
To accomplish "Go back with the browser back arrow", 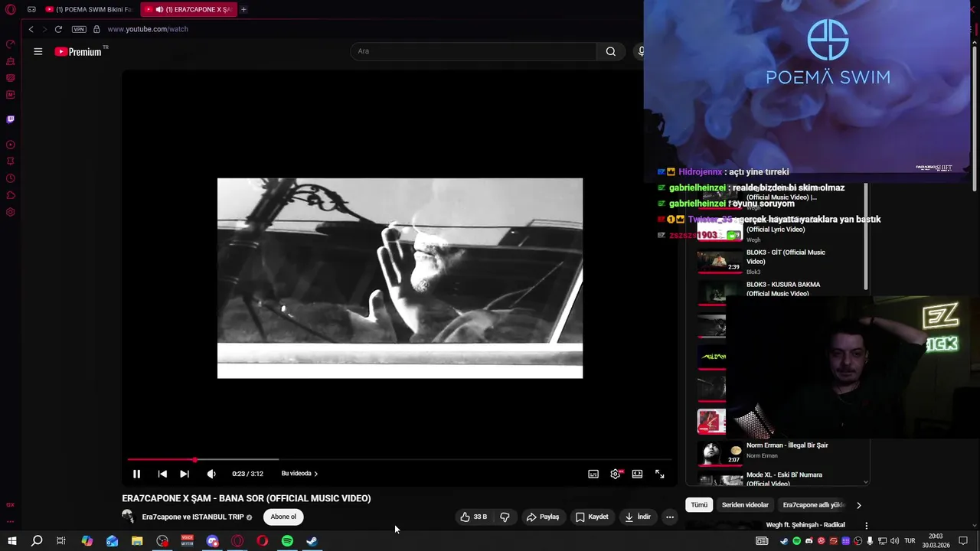I will tap(31, 29).
